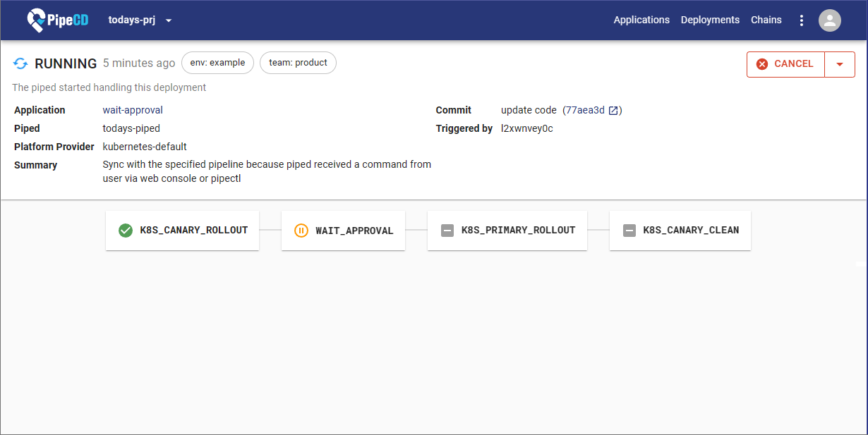Go to Applications page
The width and height of the screenshot is (868, 435).
point(641,20)
